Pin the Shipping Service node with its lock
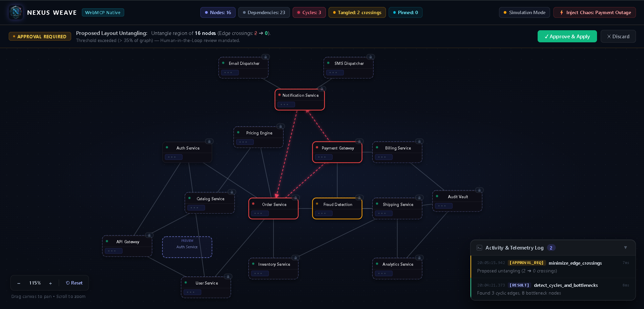 coord(419,198)
